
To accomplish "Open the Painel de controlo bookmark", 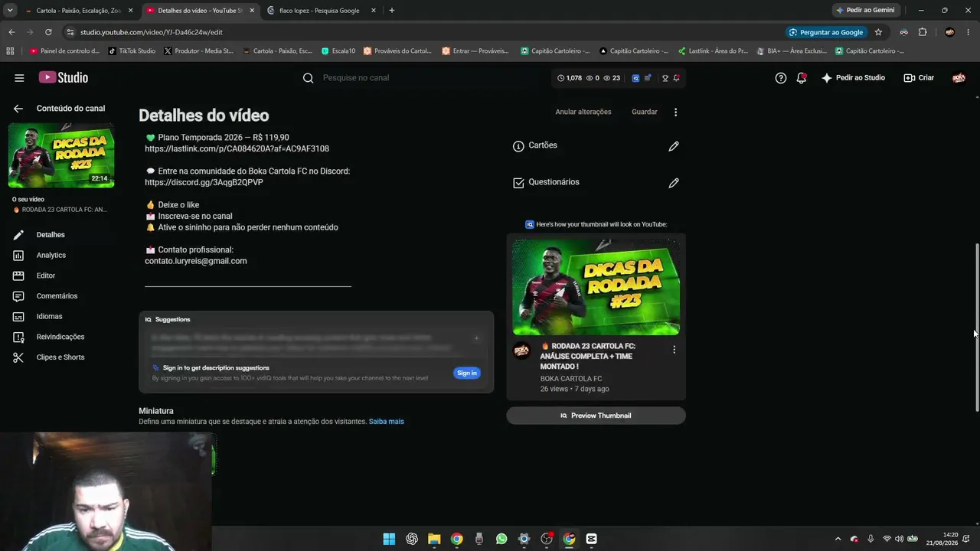I will click(x=64, y=51).
